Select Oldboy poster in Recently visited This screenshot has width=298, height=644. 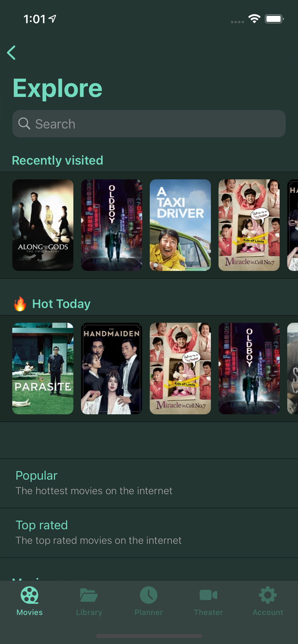coord(112,225)
